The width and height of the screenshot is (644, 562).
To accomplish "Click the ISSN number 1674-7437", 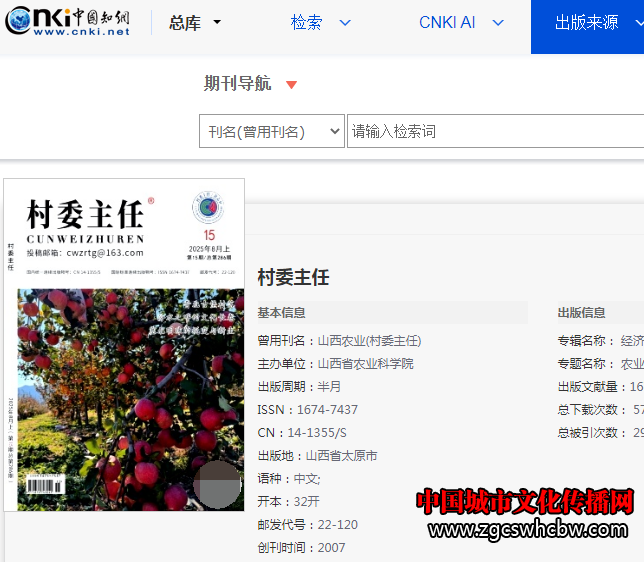I will (x=327, y=410).
